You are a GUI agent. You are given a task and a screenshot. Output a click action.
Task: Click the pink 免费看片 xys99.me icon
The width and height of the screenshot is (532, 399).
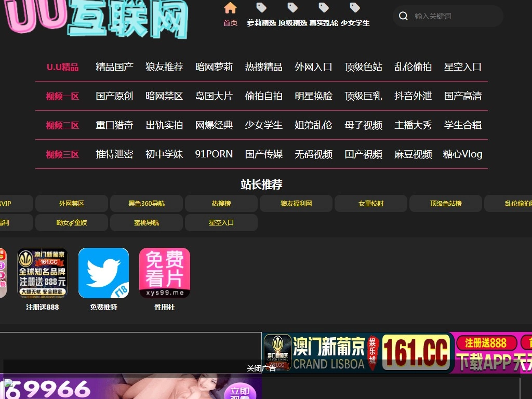click(x=164, y=273)
